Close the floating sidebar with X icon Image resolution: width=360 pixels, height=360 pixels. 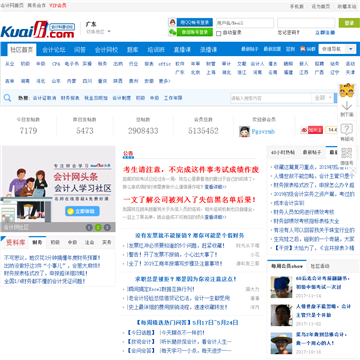click(x=353, y=170)
